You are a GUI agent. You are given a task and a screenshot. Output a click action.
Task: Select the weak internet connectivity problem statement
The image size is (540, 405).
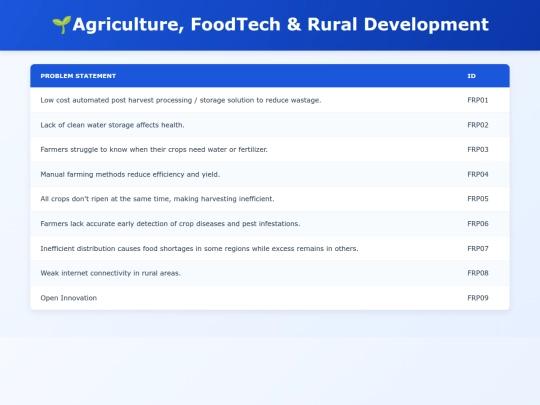click(x=111, y=273)
